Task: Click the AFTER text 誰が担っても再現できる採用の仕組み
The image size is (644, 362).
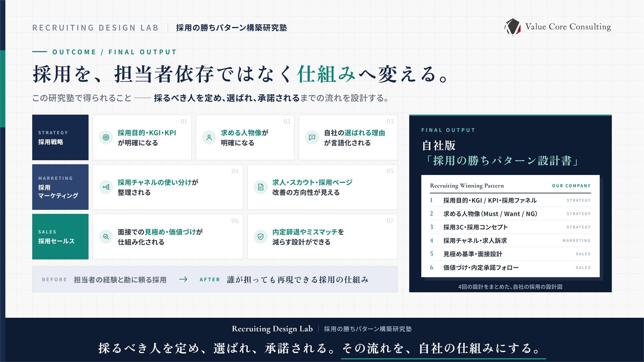Action: click(x=298, y=280)
